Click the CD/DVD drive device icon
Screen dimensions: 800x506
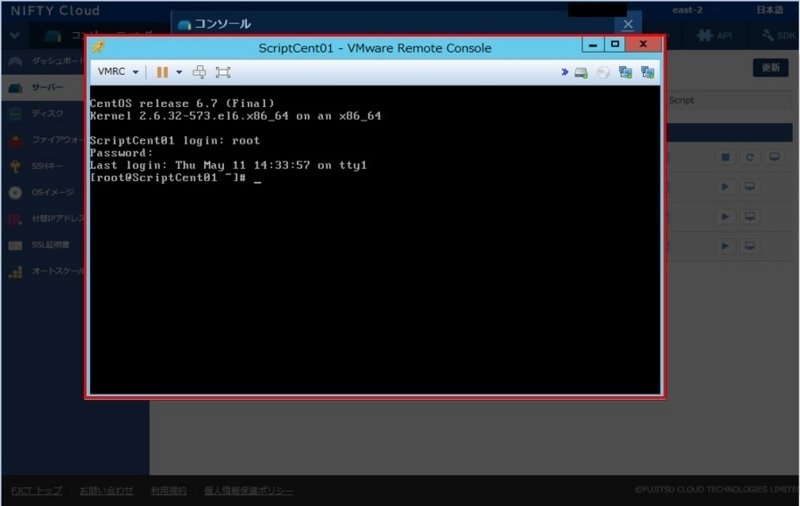tap(603, 72)
